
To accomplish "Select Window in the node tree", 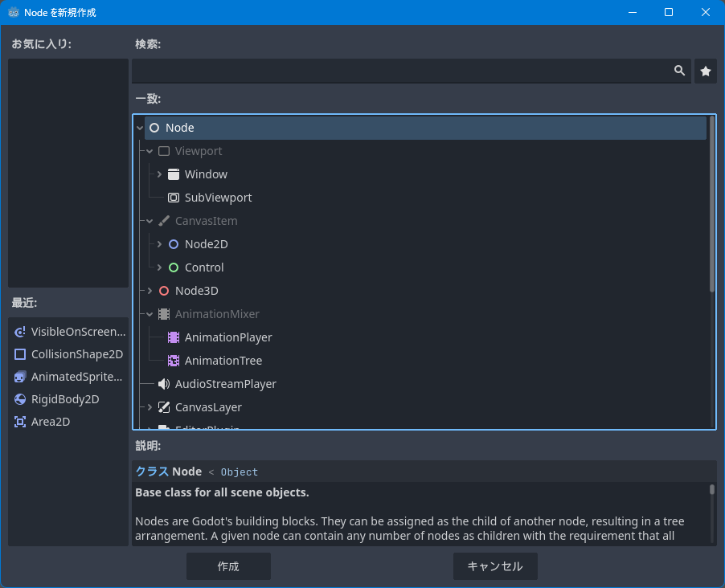I will pos(207,174).
